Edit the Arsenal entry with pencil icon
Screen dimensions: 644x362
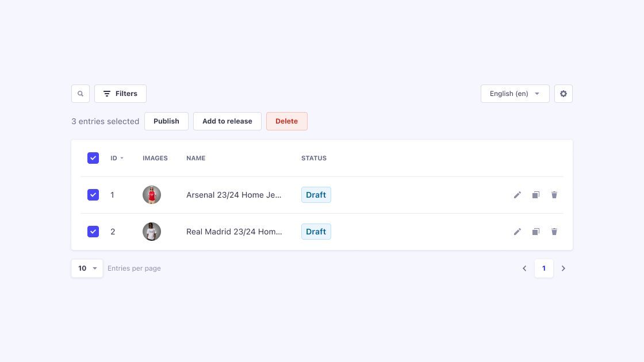(x=517, y=195)
